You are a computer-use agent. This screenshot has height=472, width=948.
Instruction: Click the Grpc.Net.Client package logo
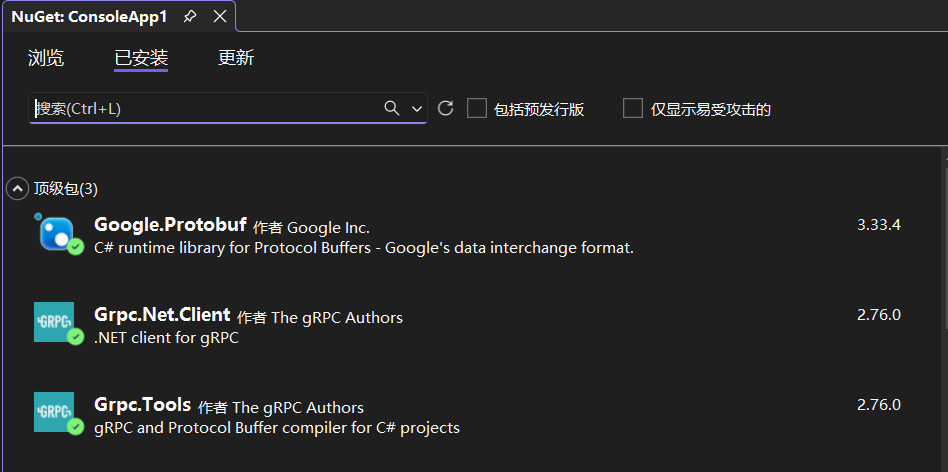click(53, 321)
